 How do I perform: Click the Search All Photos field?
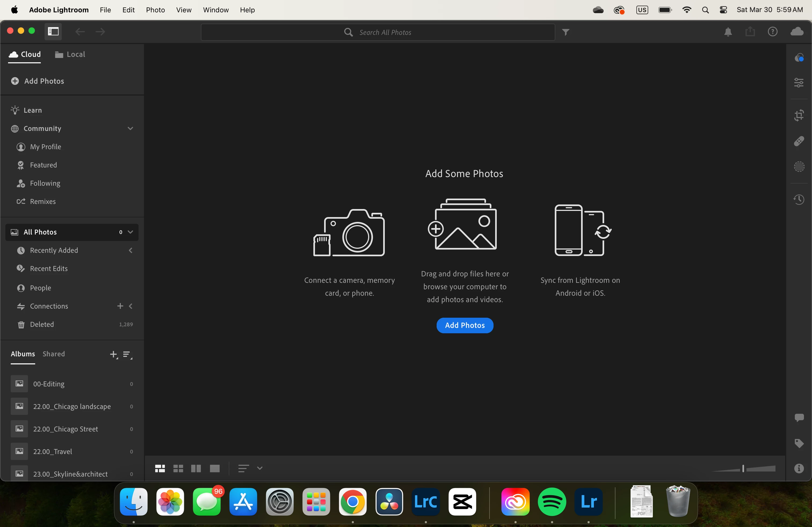tap(378, 32)
